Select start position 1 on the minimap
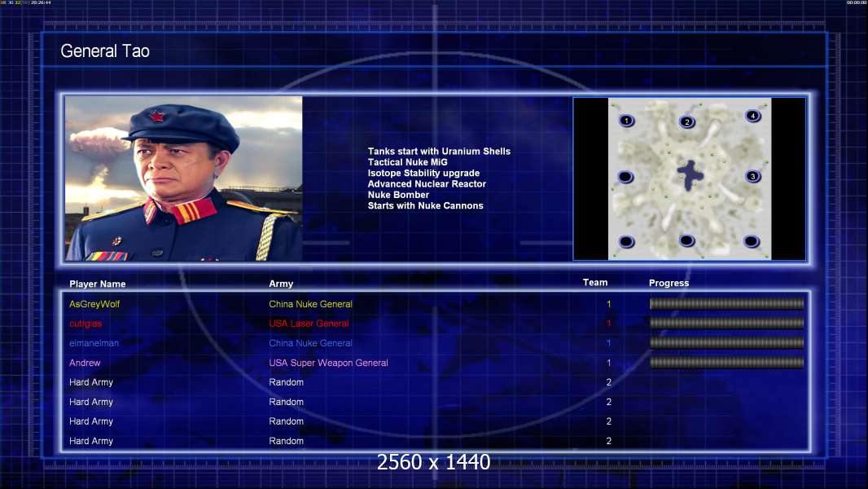 pos(626,120)
